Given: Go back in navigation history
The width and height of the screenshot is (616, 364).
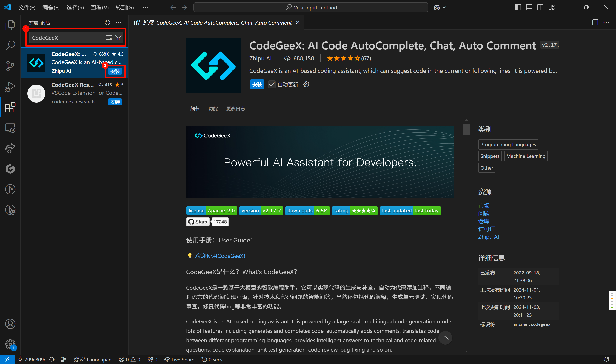Looking at the screenshot, I should [x=173, y=8].
